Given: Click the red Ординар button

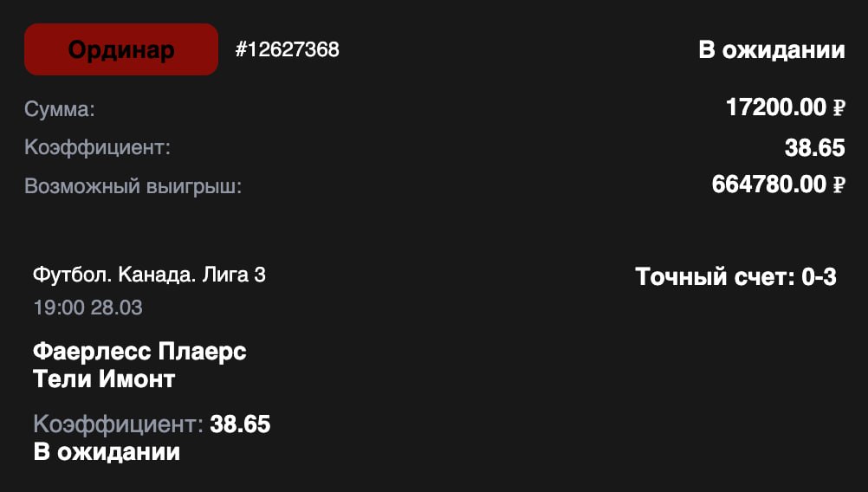Looking at the screenshot, I should coord(121,49).
